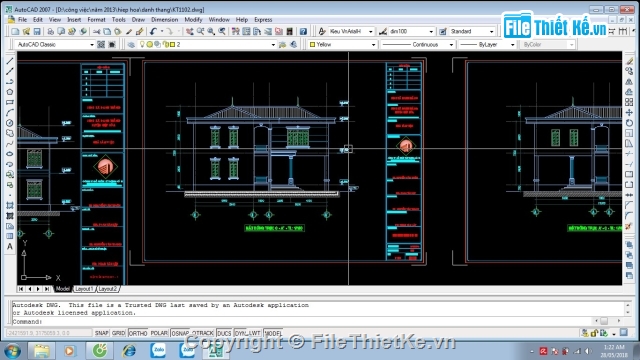Click the Undo arrow icon
The height and width of the screenshot is (360, 640).
(x=153, y=31)
